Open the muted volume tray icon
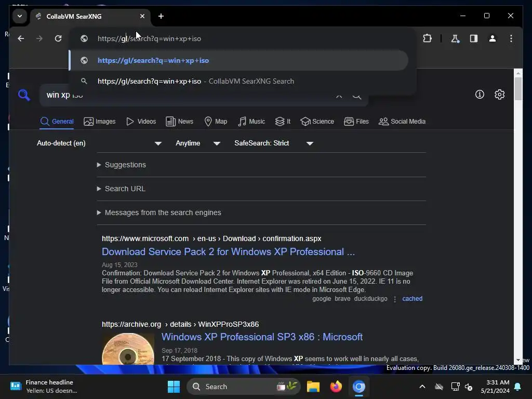This screenshot has height=399, width=532. 469,387
